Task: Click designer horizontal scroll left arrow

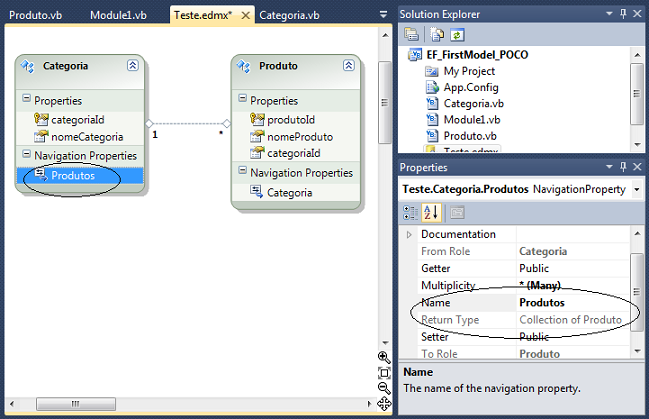Action: pyautogui.click(x=12, y=404)
